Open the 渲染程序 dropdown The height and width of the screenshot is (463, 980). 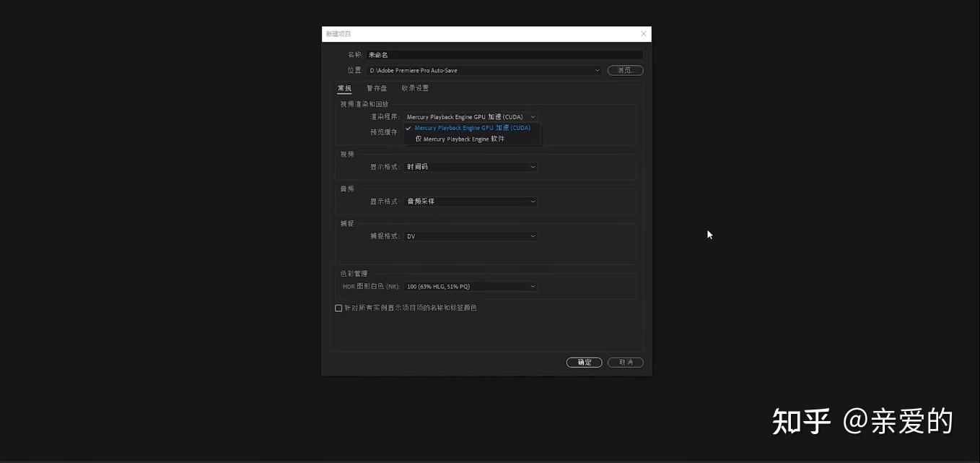pos(532,116)
